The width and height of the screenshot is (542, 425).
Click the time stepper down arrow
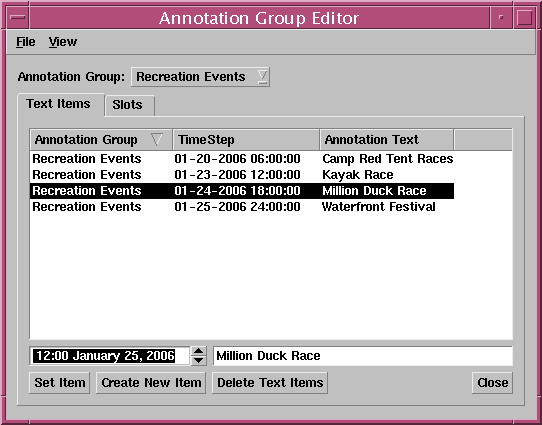point(198,360)
